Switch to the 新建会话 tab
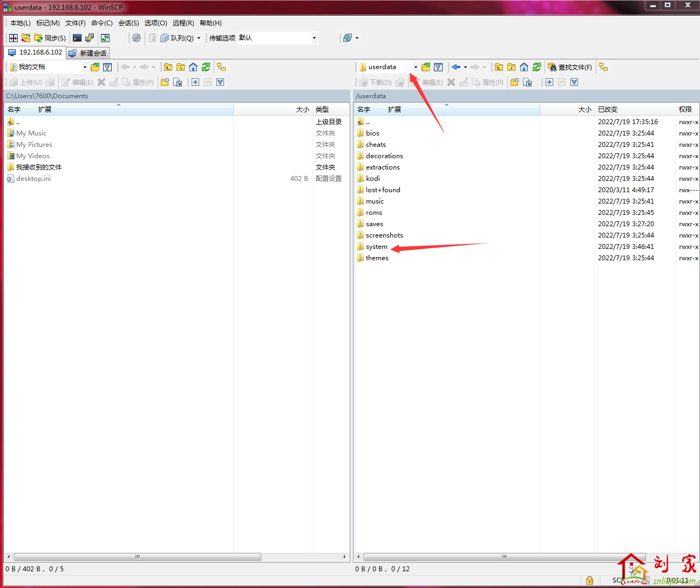The image size is (700, 588). point(88,53)
